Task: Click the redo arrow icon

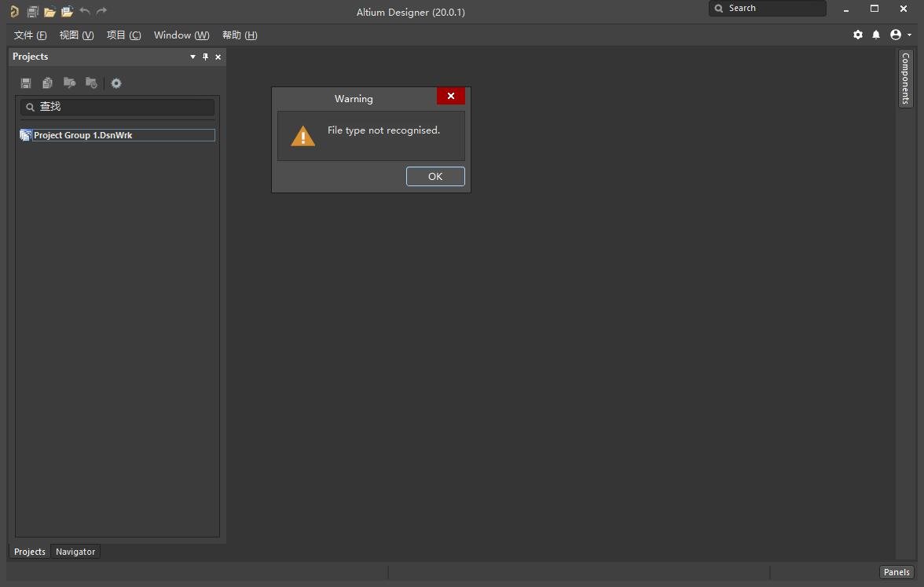Action: click(x=102, y=11)
